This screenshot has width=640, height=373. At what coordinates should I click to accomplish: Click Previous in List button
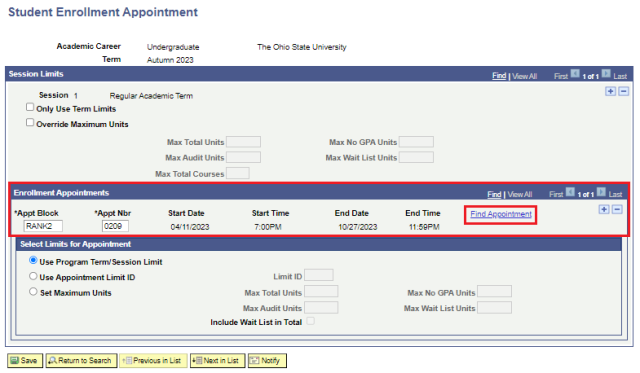(153, 360)
